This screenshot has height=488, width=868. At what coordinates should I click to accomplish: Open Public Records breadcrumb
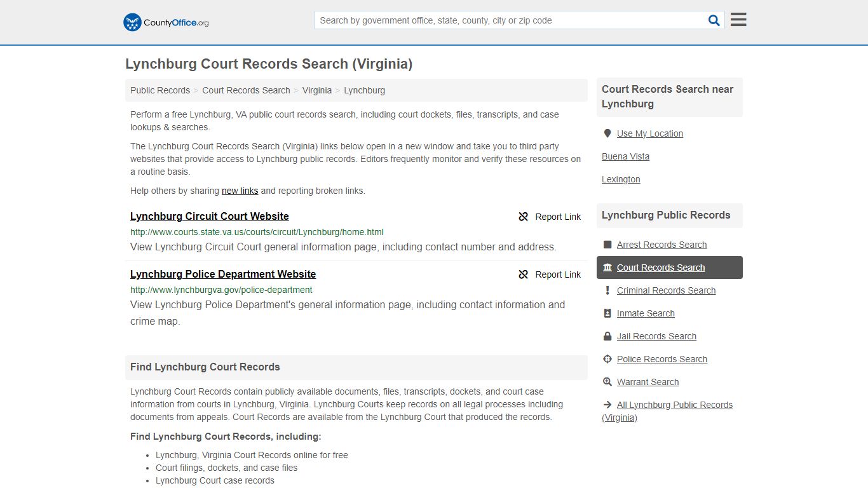click(160, 90)
